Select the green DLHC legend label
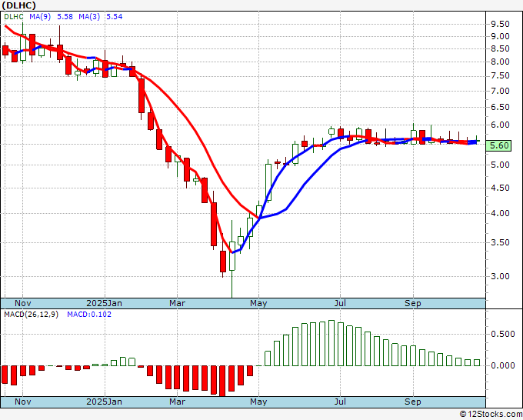 [x=14, y=17]
